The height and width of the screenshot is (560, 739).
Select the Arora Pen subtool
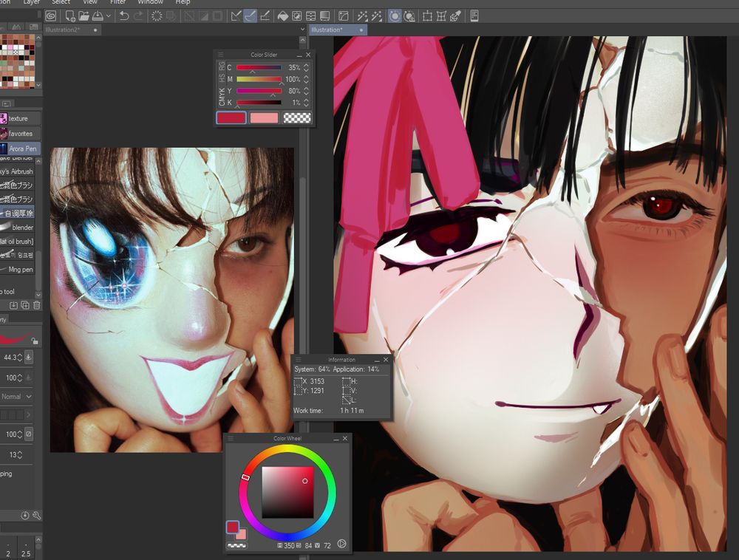pos(22,148)
